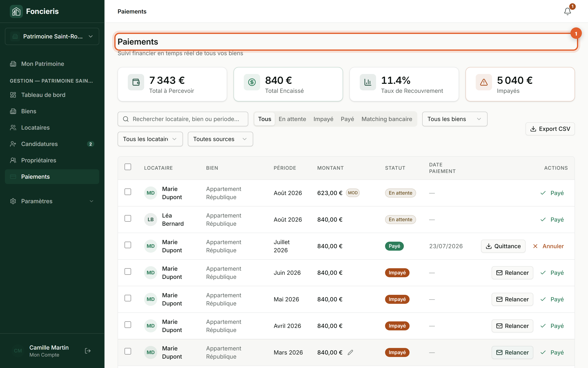The height and width of the screenshot is (368, 588).
Task: Open the Patrimoine Saint-Ro... portfolio selector
Action: 52,37
